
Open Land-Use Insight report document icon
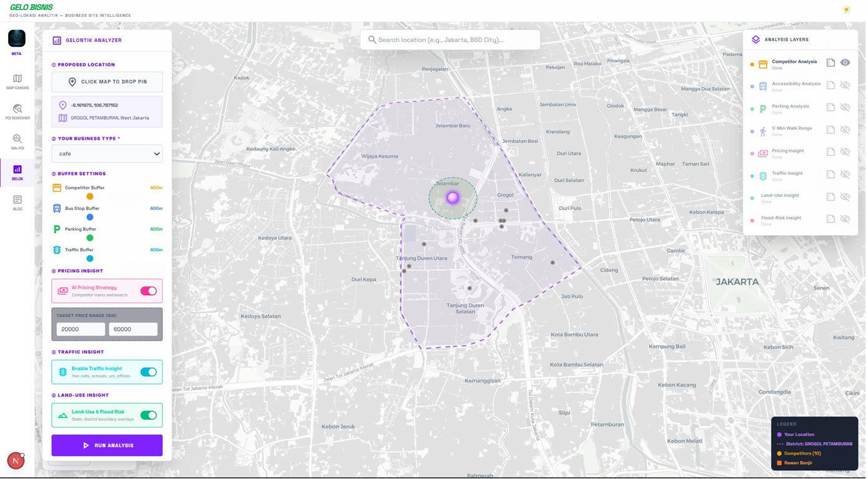click(833, 198)
